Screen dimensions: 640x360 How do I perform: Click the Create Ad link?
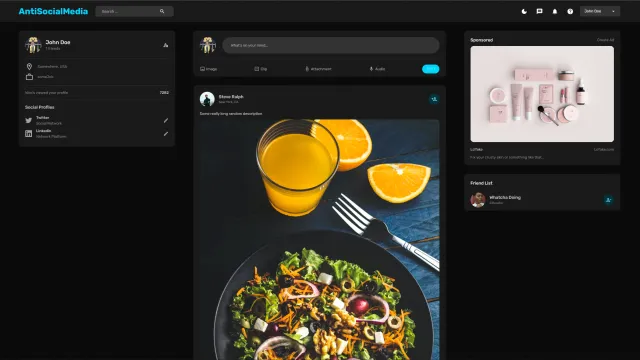coord(605,40)
